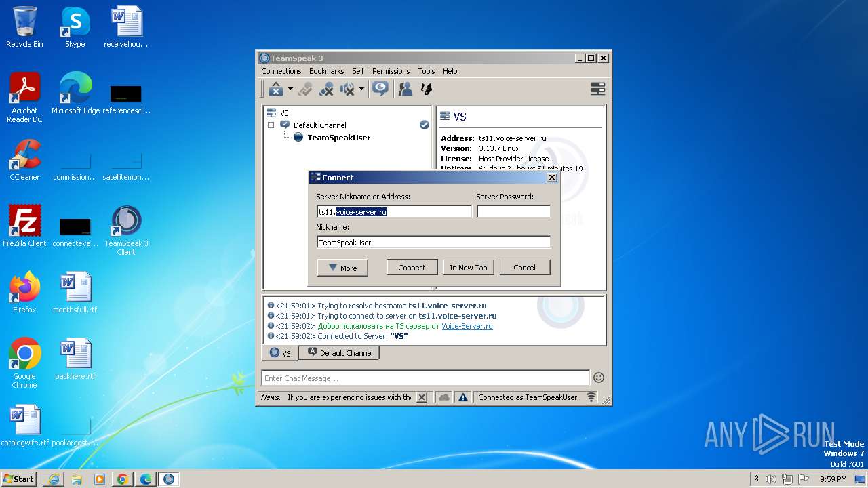Open Microsoft Edge desktop shortcut
The width and height of the screenshot is (868, 488).
click(x=75, y=94)
